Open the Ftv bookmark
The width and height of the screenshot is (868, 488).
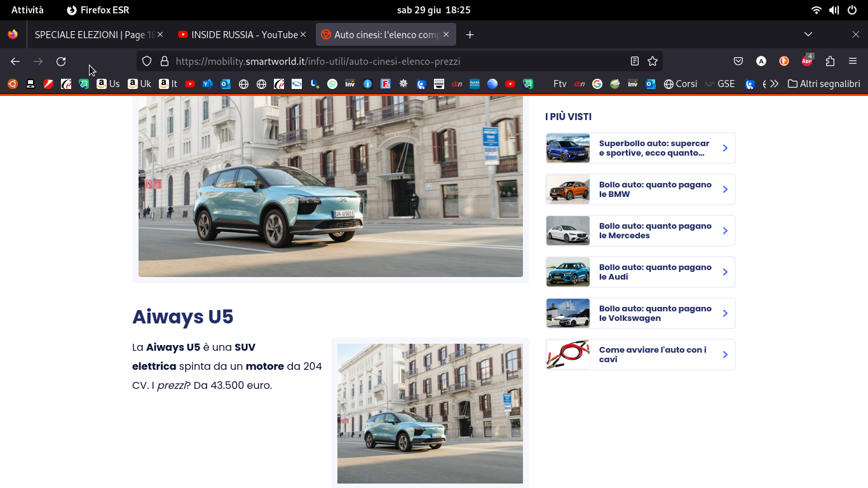click(x=560, y=84)
